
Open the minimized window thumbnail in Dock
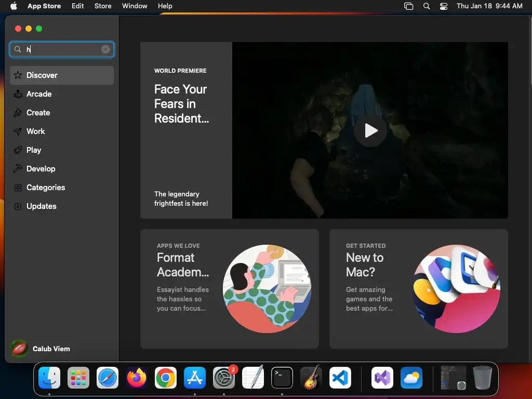(x=453, y=378)
